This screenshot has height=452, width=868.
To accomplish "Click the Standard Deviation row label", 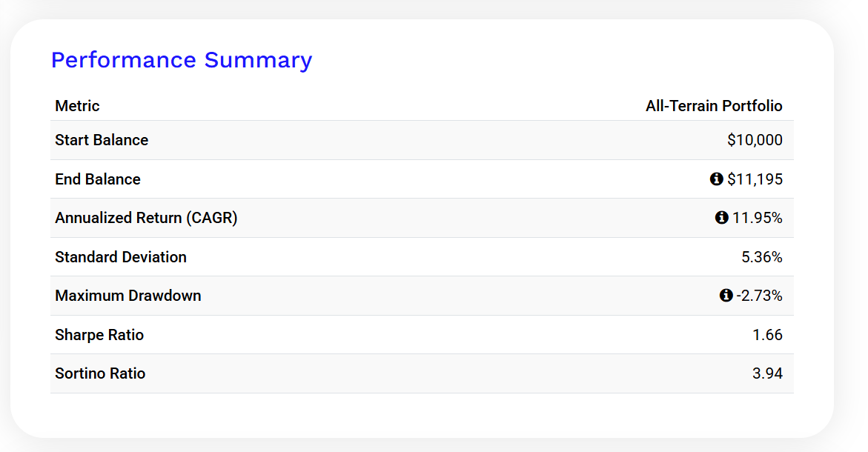I will click(121, 257).
